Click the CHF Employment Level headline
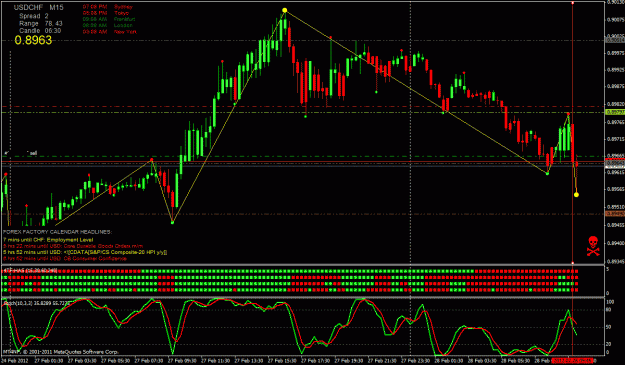This screenshot has width=625, height=365. pos(48,240)
